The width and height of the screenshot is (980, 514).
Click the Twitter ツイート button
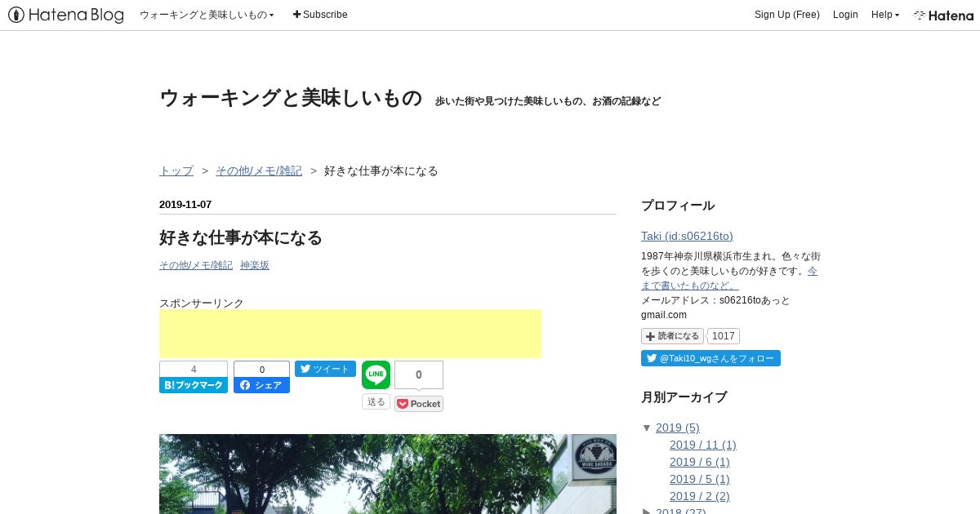(325, 369)
